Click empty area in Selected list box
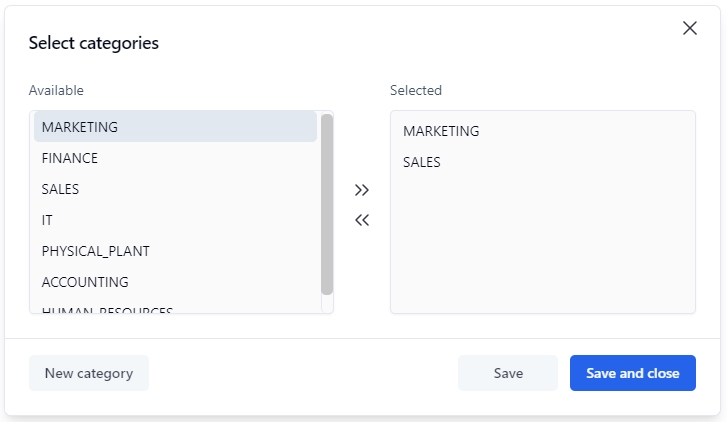 pos(542,250)
